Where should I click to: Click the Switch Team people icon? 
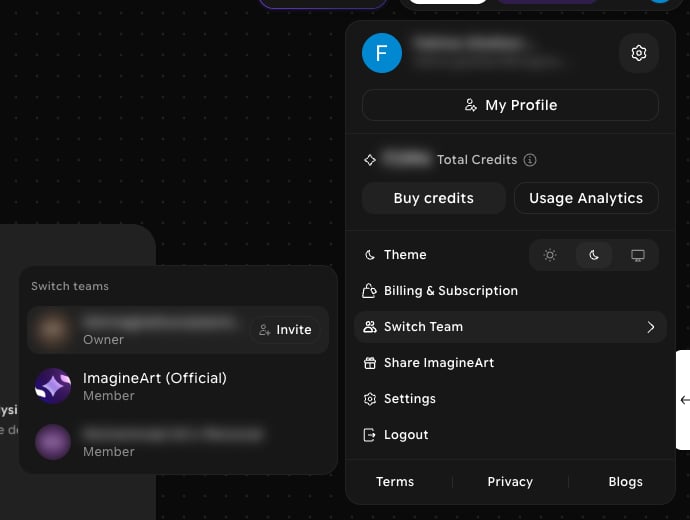click(x=370, y=327)
